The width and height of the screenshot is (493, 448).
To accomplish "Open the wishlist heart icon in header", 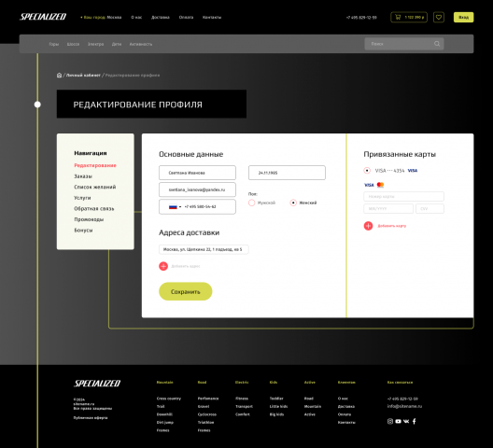I will 439,18.
